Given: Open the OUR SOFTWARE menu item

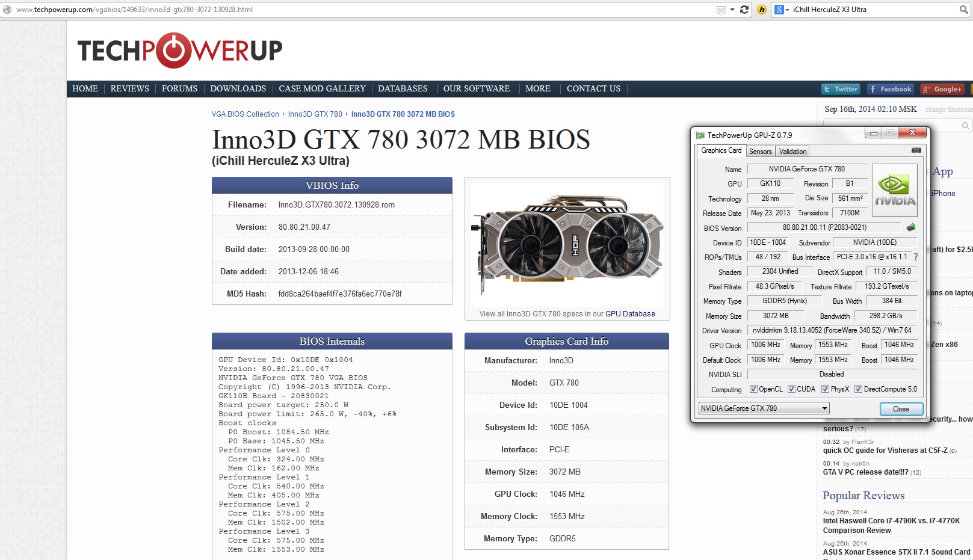Looking at the screenshot, I should point(476,88).
